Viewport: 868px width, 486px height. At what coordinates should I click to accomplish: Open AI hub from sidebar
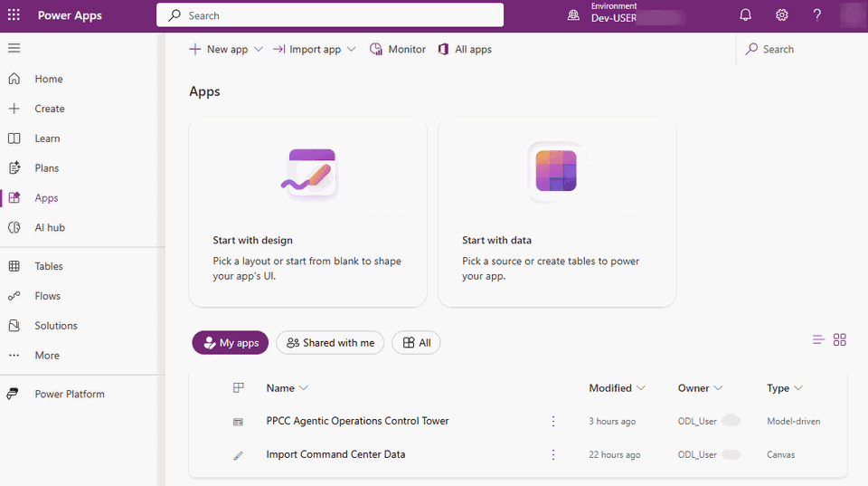(x=49, y=228)
